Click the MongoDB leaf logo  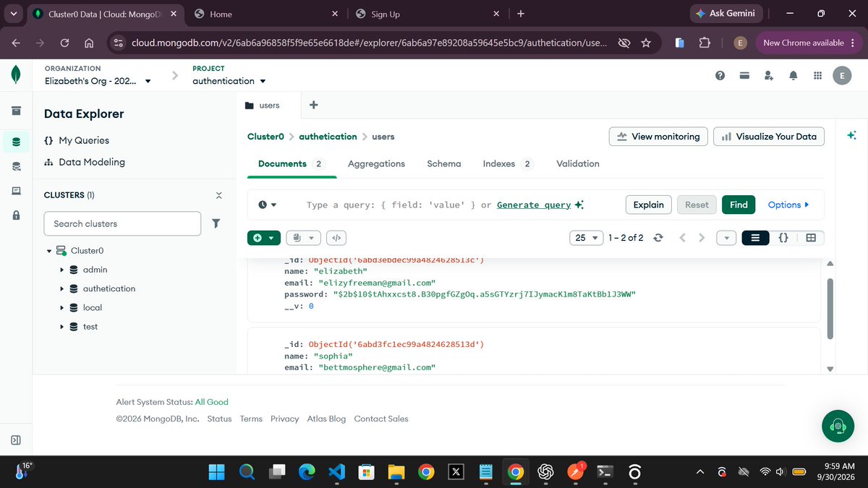click(16, 74)
